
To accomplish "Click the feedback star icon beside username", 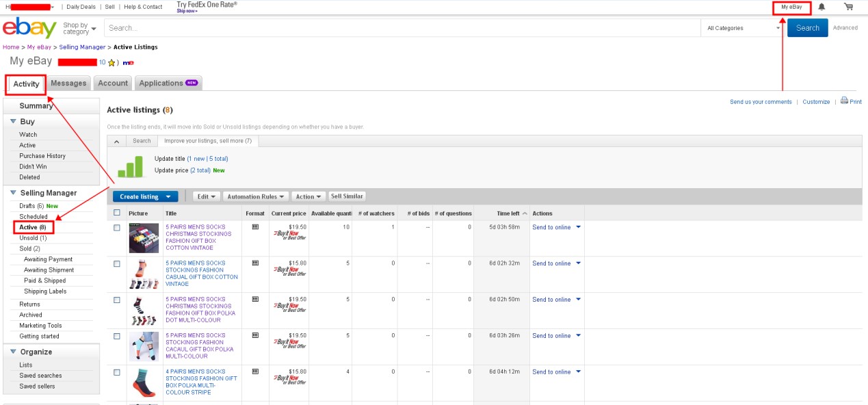I will pos(111,62).
